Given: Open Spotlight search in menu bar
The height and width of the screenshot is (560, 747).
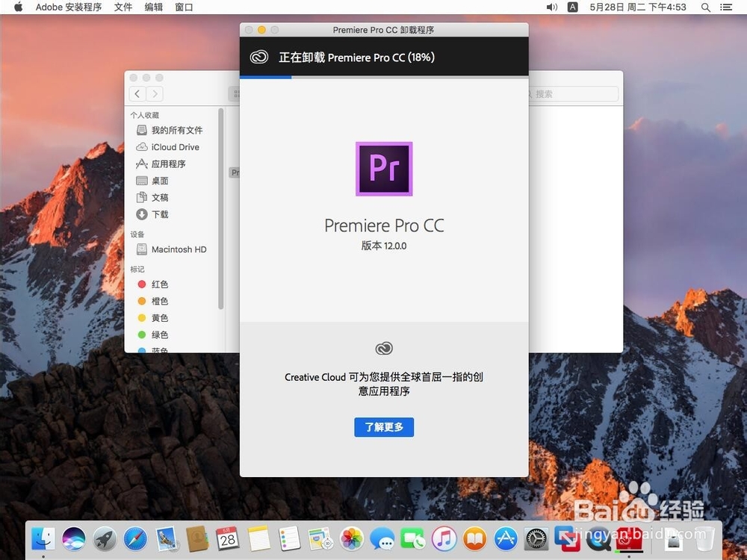Looking at the screenshot, I should pyautogui.click(x=706, y=7).
